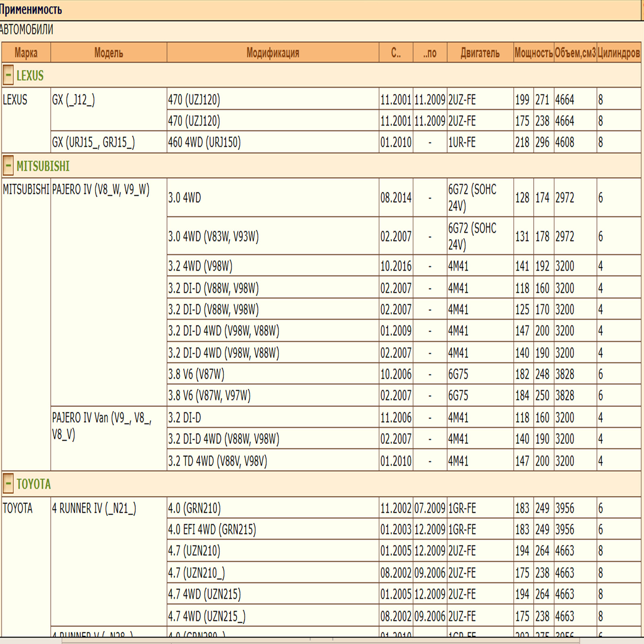Viewport: 644px width, 644px height.
Task: Collapse the MITSUBISHI group with minus icon
Action: (x=8, y=166)
